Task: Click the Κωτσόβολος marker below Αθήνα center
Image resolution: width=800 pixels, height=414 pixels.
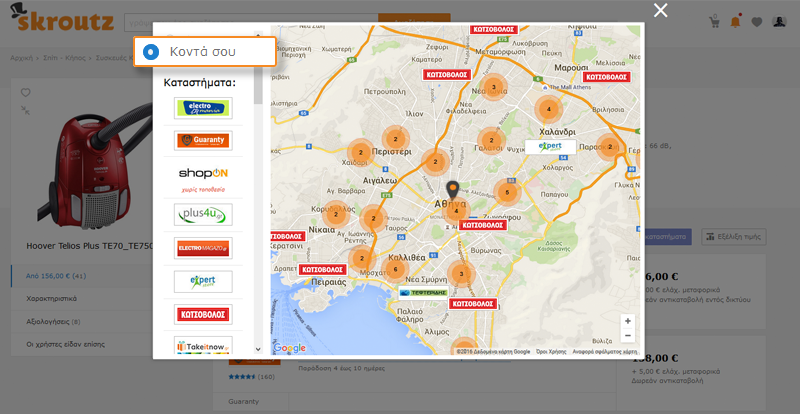Action: click(482, 225)
